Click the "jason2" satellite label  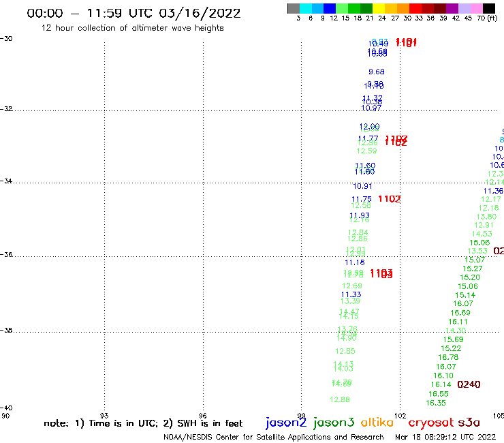click(x=286, y=423)
